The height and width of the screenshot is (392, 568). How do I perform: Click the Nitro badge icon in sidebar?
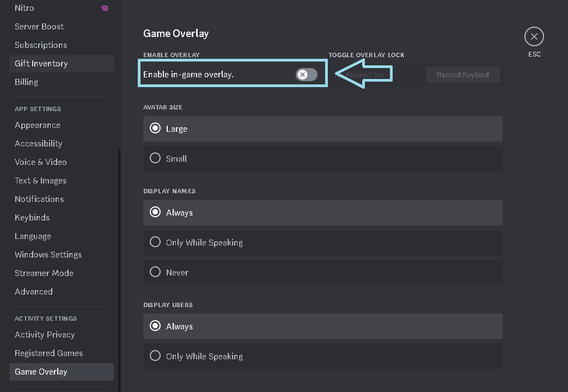105,8
